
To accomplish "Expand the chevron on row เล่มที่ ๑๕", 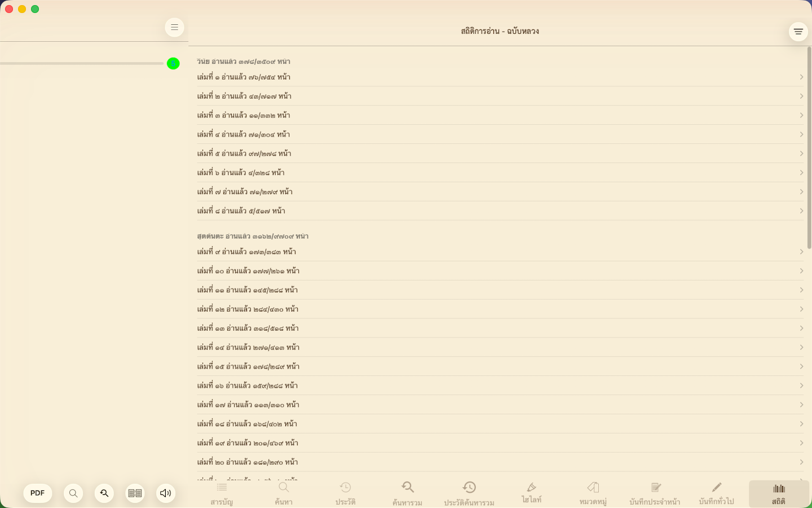I will click(801, 367).
